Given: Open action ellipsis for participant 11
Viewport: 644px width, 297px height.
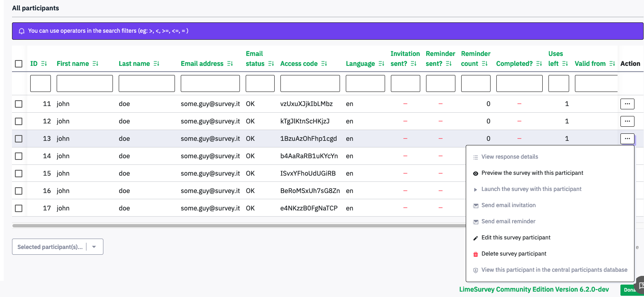Looking at the screenshot, I should tap(627, 104).
